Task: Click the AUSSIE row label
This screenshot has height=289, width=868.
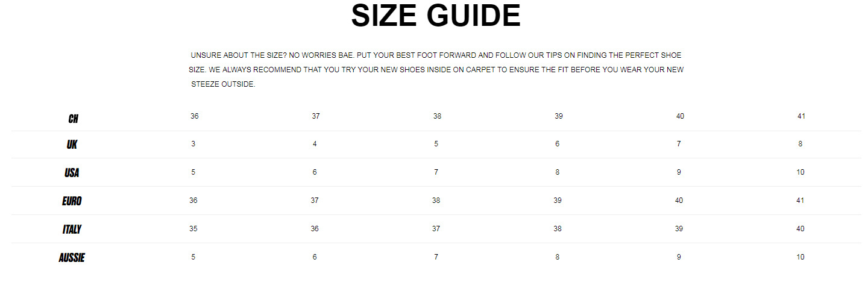Action: tap(72, 258)
